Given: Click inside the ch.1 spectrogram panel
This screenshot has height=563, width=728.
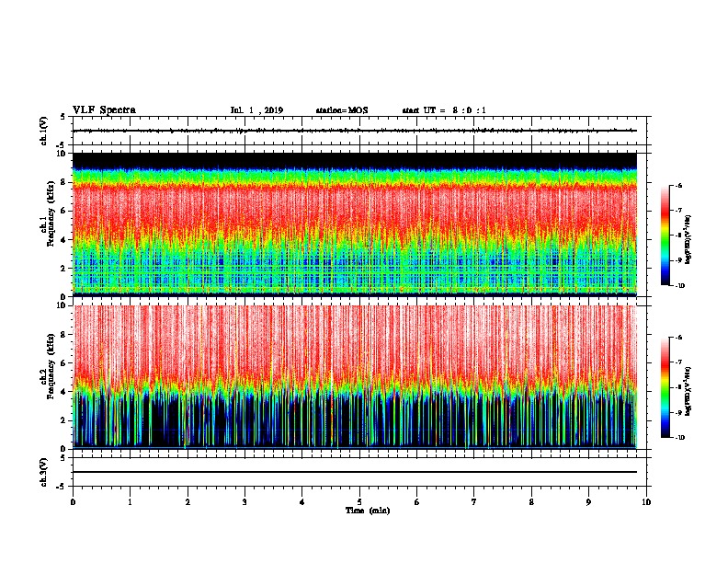Looking at the screenshot, I should [355, 224].
